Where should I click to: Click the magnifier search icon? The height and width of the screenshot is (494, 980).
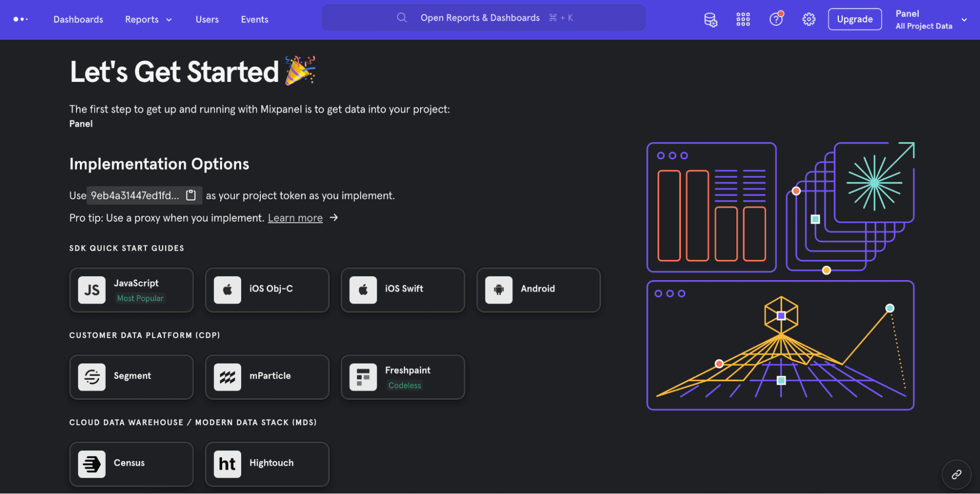(x=402, y=18)
